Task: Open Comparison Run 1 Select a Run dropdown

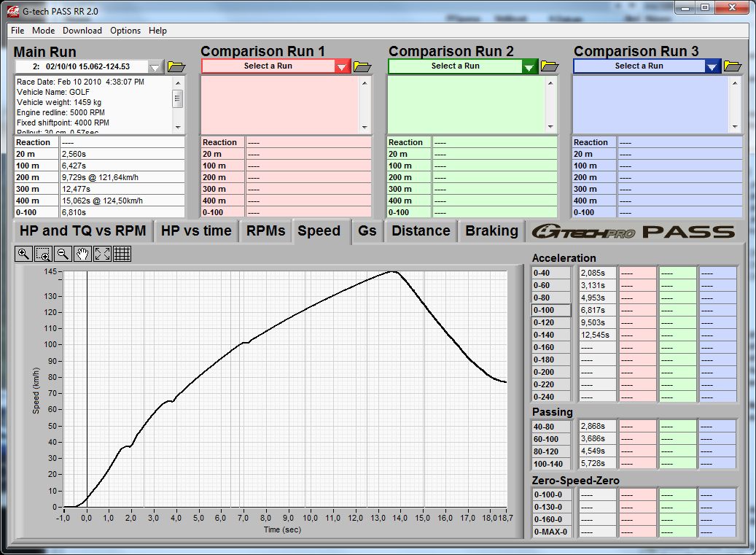Action: click(x=342, y=66)
